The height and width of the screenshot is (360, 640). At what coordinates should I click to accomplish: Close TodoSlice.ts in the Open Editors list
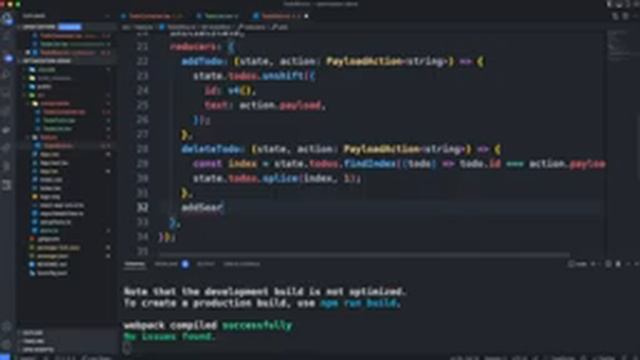pyautogui.click(x=28, y=53)
